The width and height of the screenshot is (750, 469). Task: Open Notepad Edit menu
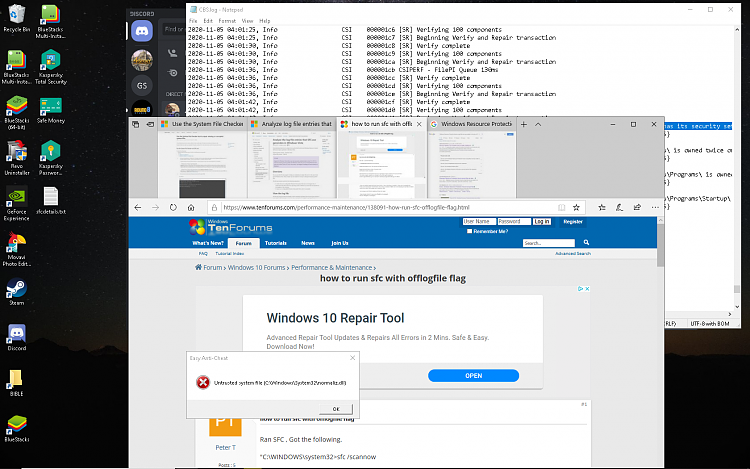tap(208, 21)
